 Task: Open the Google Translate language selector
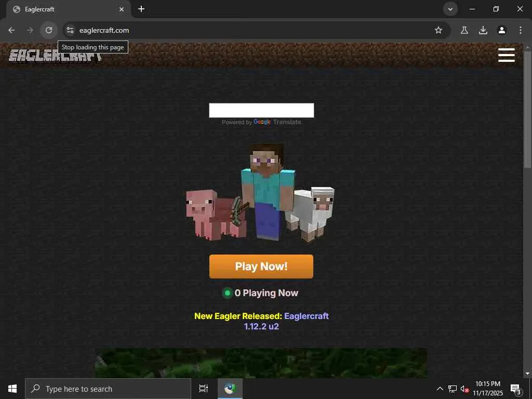coord(261,111)
